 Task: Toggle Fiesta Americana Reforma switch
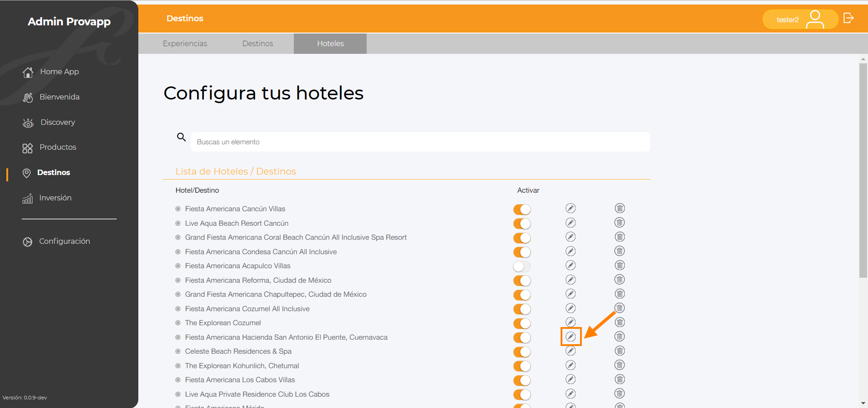point(522,280)
